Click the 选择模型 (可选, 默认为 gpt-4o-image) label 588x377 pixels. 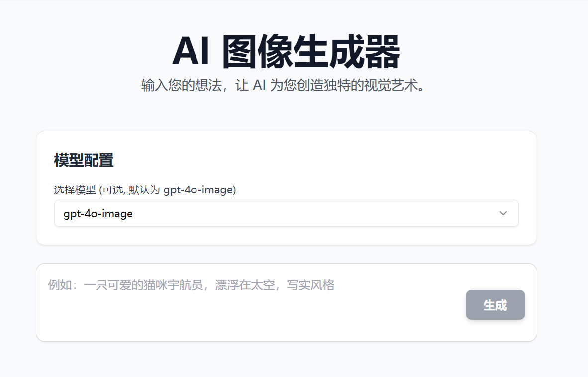click(145, 190)
